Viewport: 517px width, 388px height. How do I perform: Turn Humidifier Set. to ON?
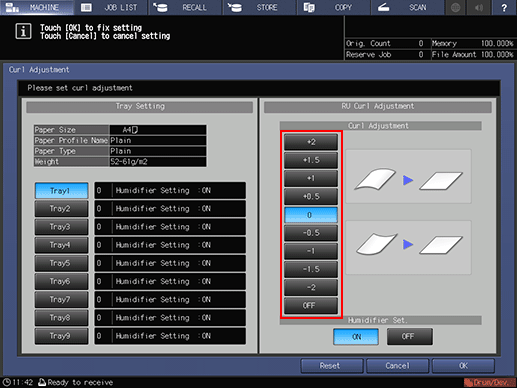(356, 337)
